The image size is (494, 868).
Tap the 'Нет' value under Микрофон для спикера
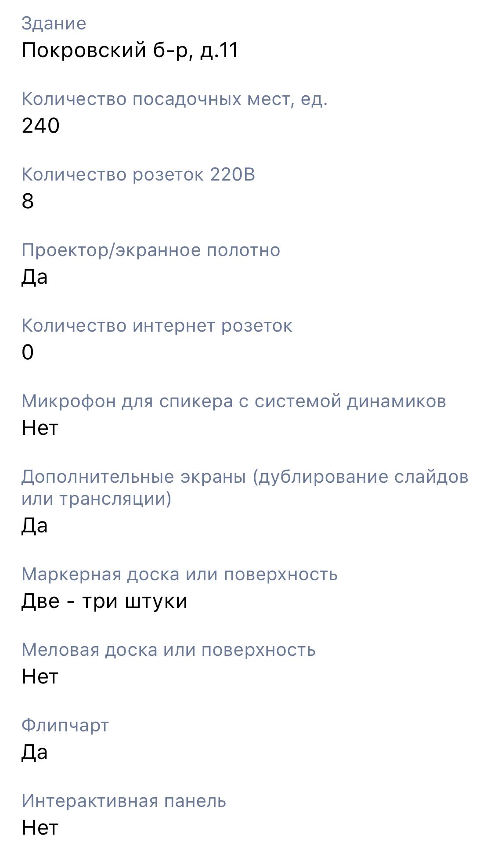coord(40,428)
